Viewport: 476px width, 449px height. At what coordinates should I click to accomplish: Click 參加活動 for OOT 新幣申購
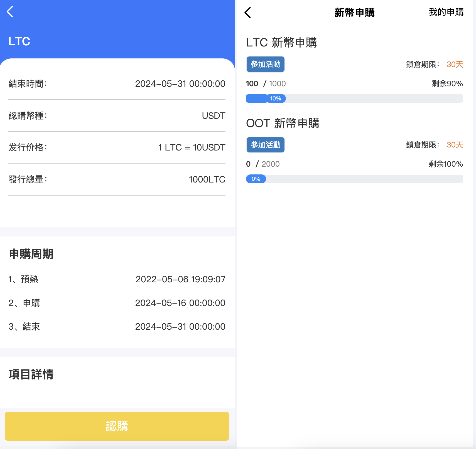click(265, 145)
